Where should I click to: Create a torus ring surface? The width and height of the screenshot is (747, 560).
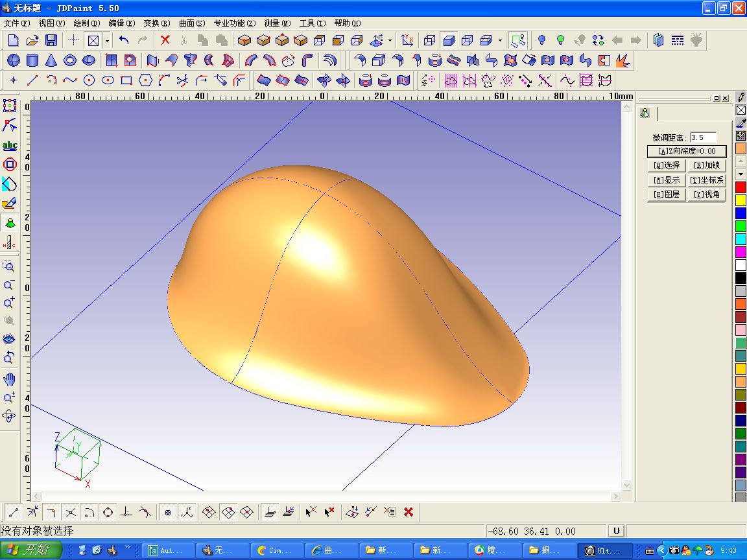tap(70, 60)
